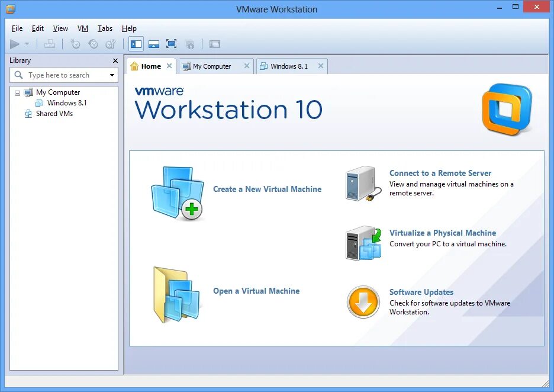Close the Windows 8.1 tab

pyautogui.click(x=320, y=66)
